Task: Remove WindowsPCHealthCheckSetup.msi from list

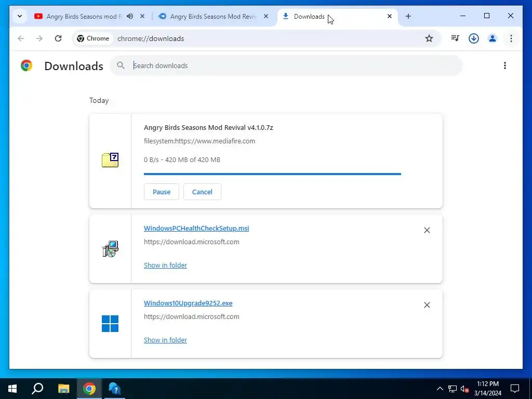Action: click(427, 230)
